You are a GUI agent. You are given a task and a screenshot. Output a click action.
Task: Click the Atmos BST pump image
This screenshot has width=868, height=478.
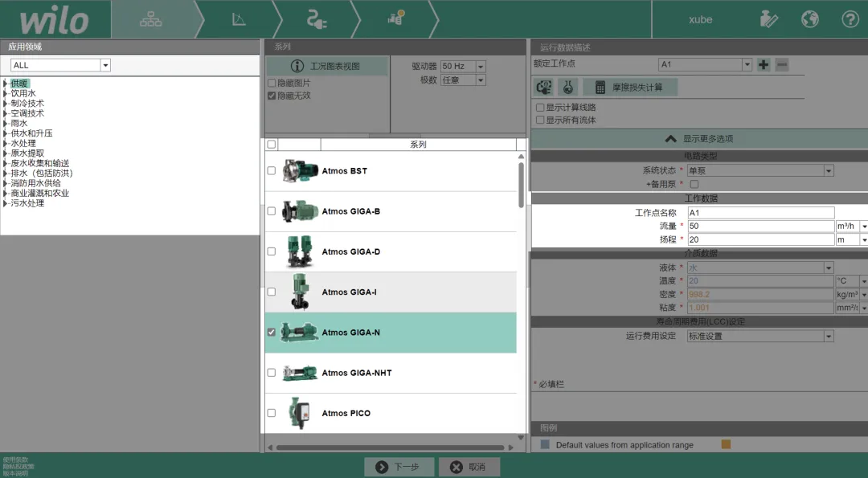click(x=300, y=171)
